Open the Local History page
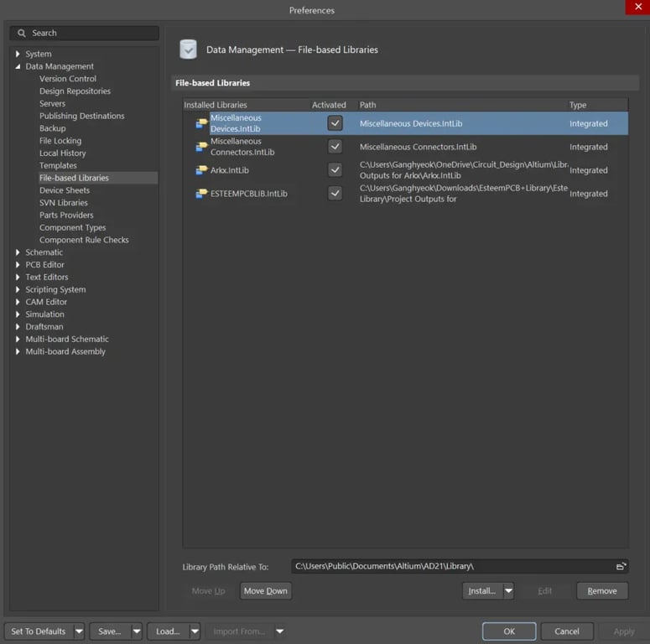Viewport: 650px width, 644px height. [63, 153]
